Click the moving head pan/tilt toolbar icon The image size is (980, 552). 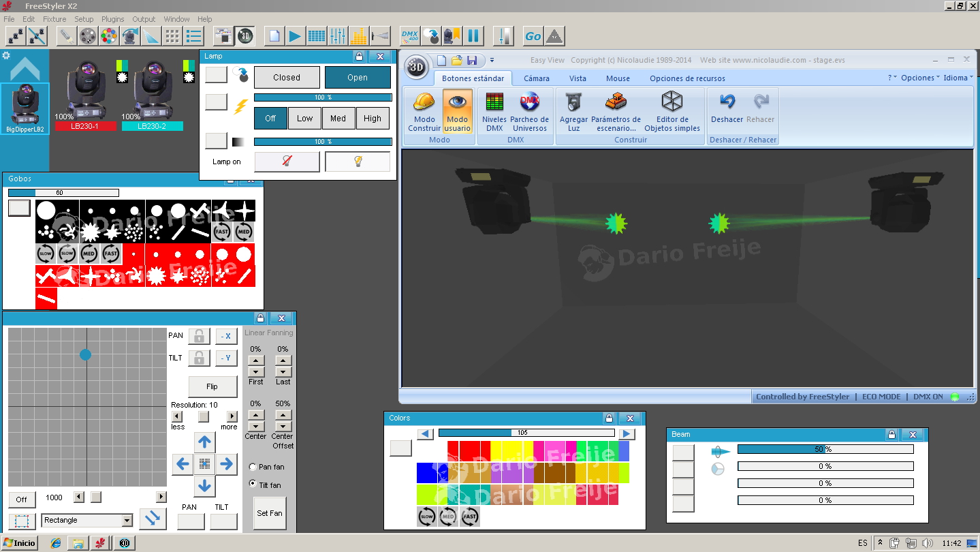click(130, 35)
